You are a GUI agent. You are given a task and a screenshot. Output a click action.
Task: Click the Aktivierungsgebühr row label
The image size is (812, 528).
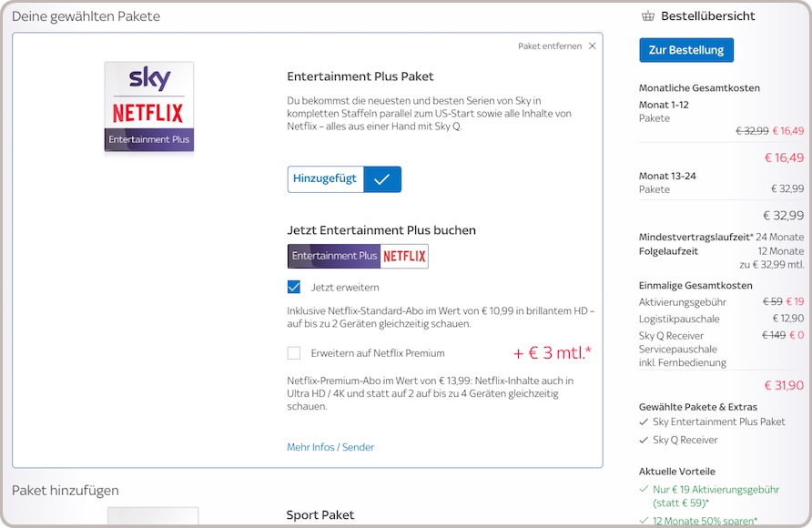point(683,302)
